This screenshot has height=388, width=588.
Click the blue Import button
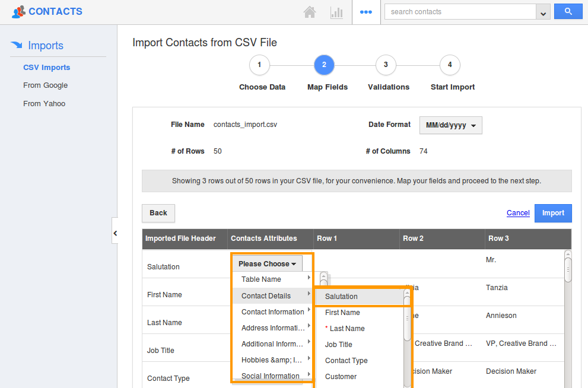tap(553, 213)
